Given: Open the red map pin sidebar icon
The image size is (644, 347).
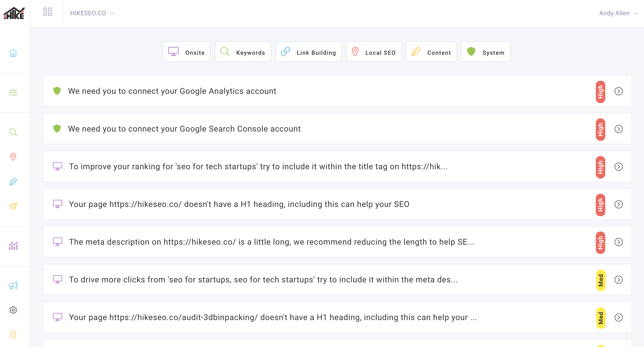Looking at the screenshot, I should [x=13, y=157].
